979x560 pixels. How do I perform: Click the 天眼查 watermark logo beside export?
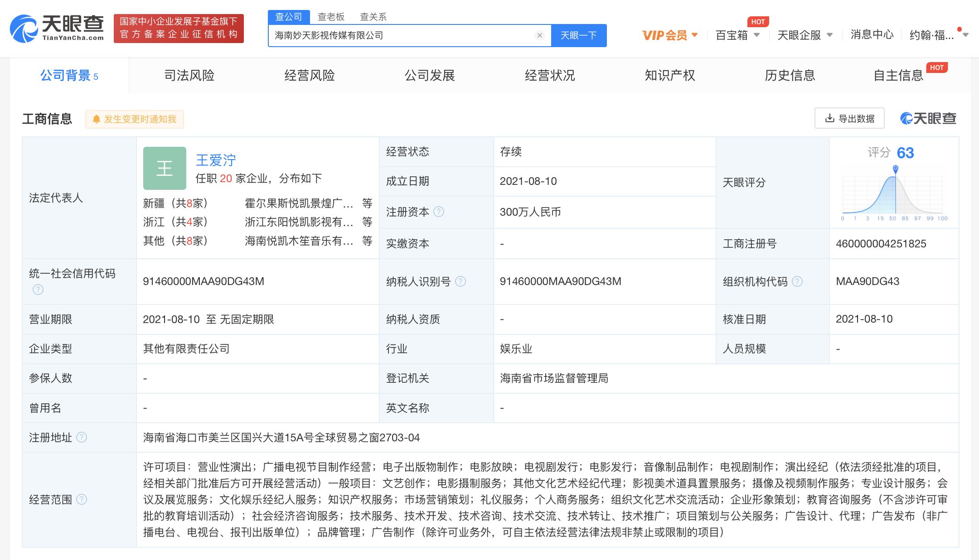coord(928,118)
